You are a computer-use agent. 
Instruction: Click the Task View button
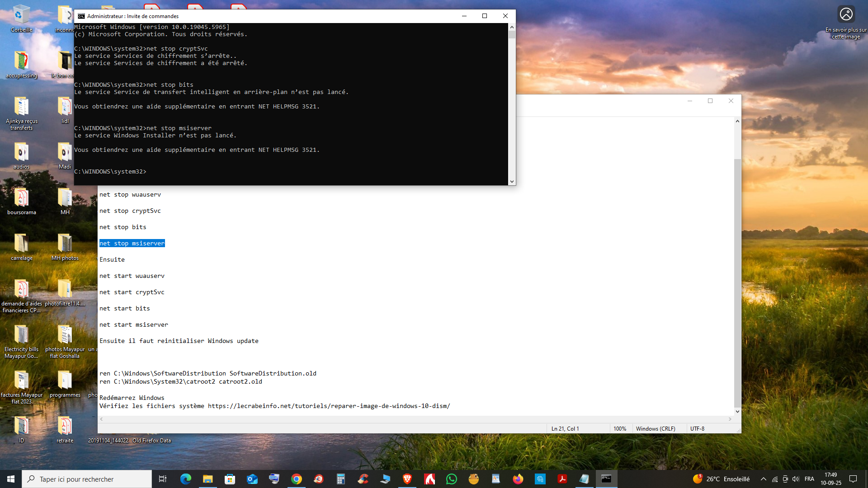[x=163, y=479]
